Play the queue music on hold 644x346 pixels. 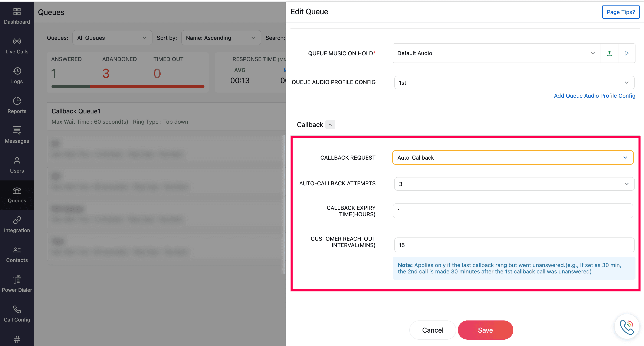626,53
